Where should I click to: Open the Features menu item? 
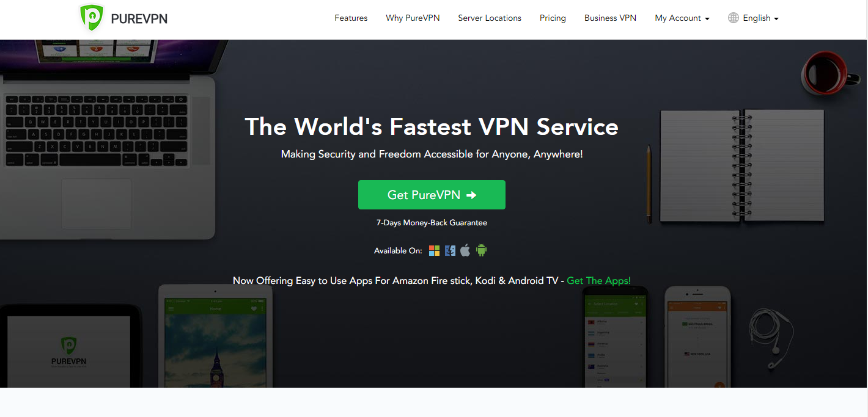pyautogui.click(x=351, y=18)
